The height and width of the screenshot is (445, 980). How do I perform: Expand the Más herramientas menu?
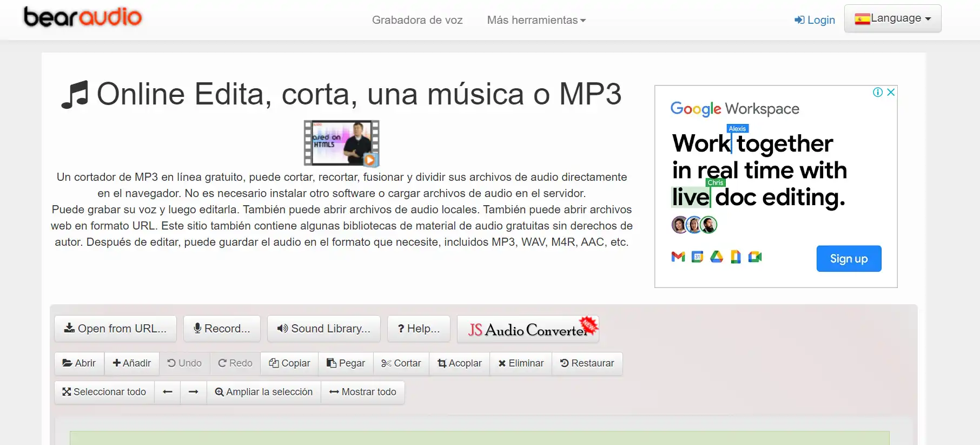pos(536,20)
